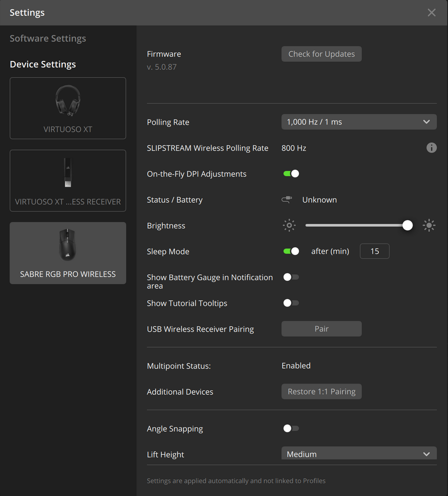
Task: Switch to Device Settings
Action: pyautogui.click(x=43, y=64)
